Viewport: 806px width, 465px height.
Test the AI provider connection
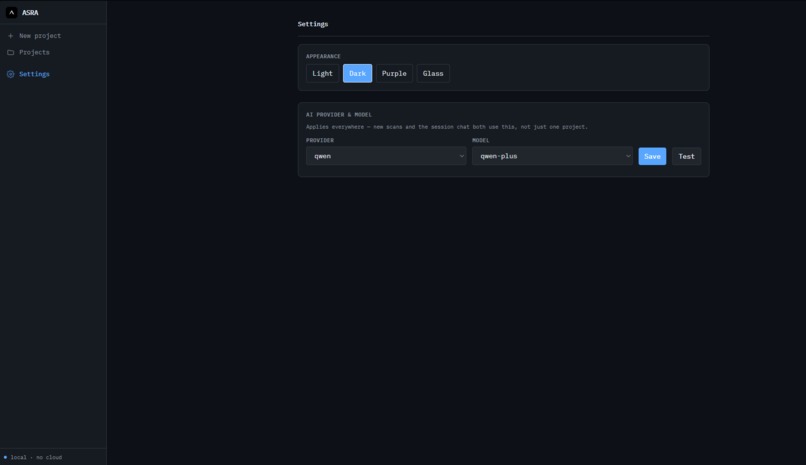[686, 156]
